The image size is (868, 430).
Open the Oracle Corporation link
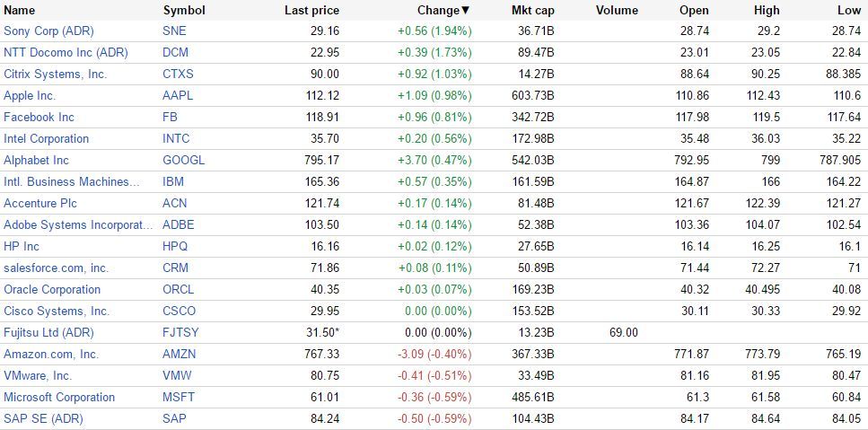(x=52, y=289)
